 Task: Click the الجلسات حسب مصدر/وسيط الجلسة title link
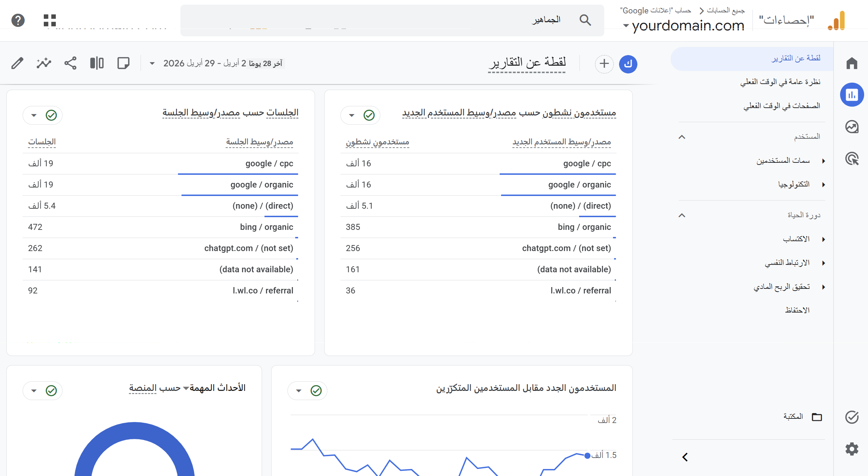coord(231,113)
